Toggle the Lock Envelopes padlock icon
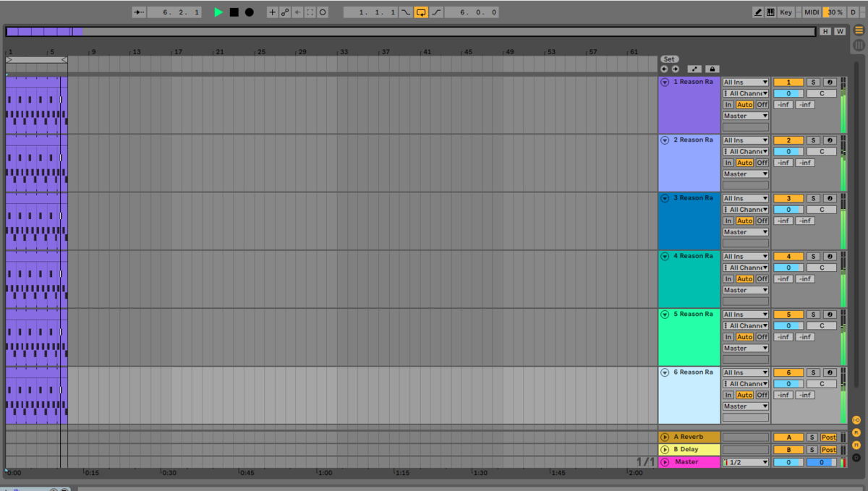Image resolution: width=868 pixels, height=491 pixels. tap(712, 69)
